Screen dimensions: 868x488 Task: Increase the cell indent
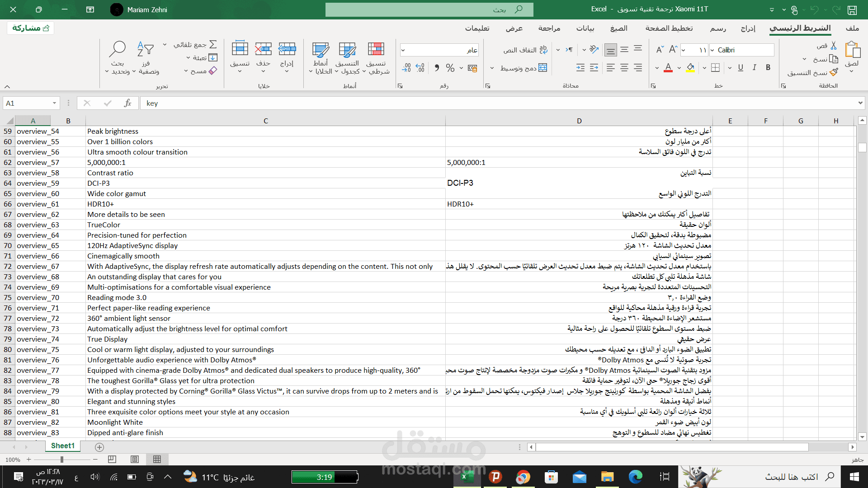tap(580, 68)
